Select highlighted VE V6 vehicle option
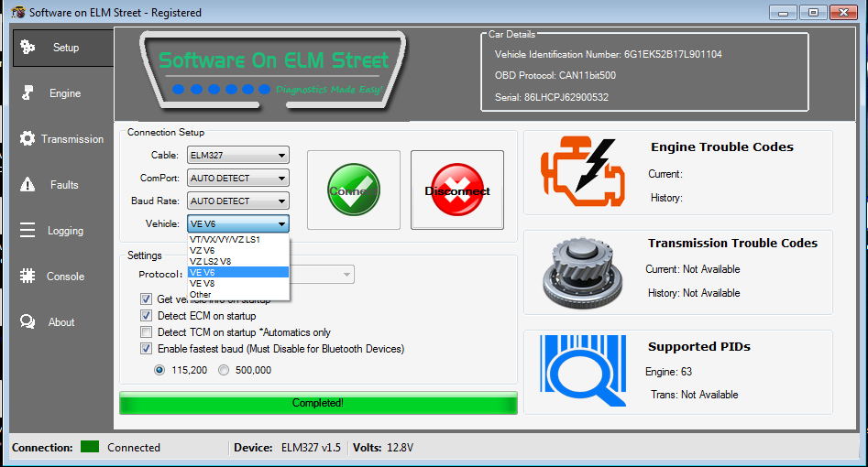This screenshot has width=868, height=467. [238, 272]
